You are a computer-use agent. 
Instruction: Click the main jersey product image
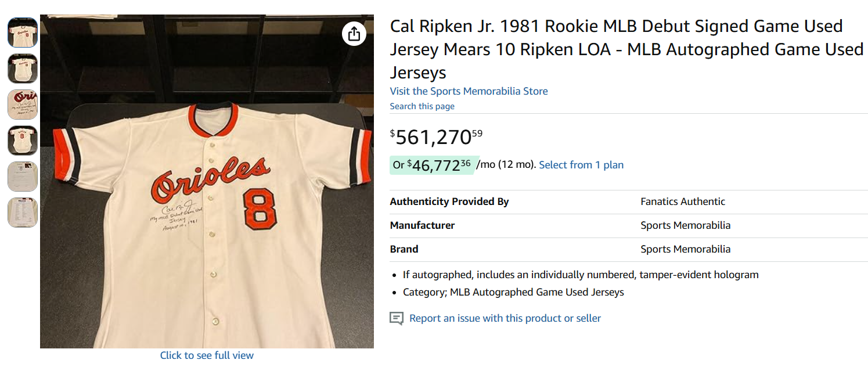coord(207,179)
